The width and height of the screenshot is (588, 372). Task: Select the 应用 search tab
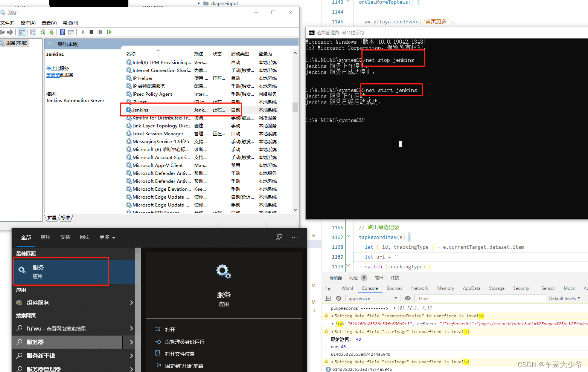(x=46, y=237)
